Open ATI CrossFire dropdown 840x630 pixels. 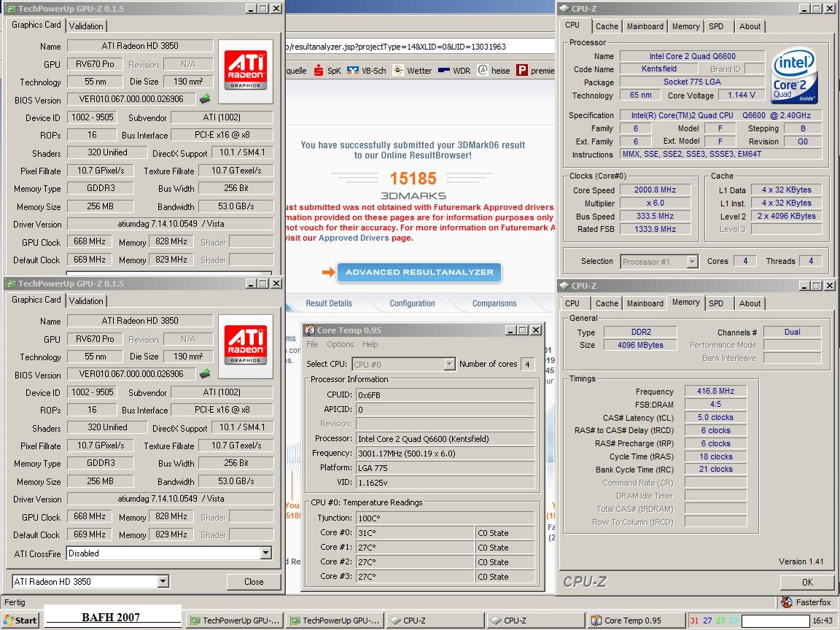pyautogui.click(x=265, y=553)
